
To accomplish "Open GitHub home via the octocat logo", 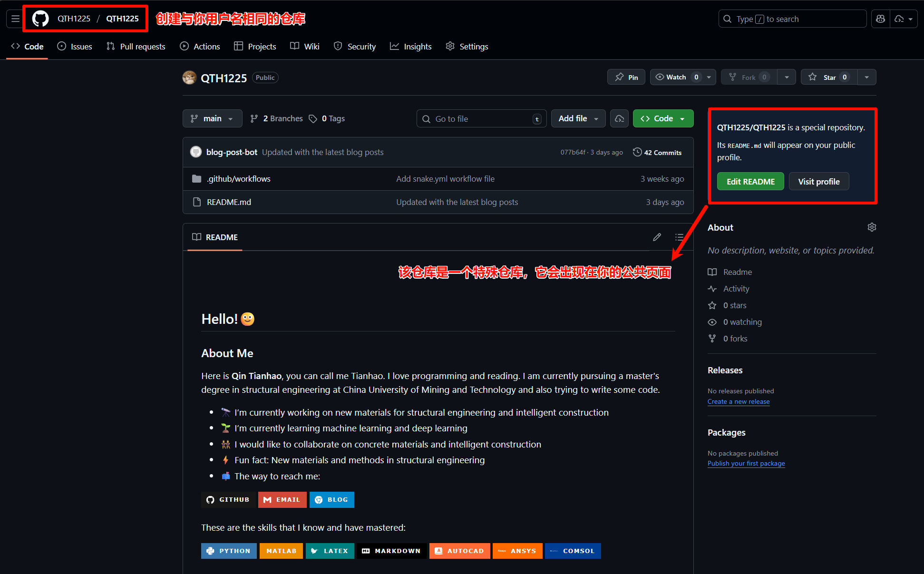I will pyautogui.click(x=40, y=18).
